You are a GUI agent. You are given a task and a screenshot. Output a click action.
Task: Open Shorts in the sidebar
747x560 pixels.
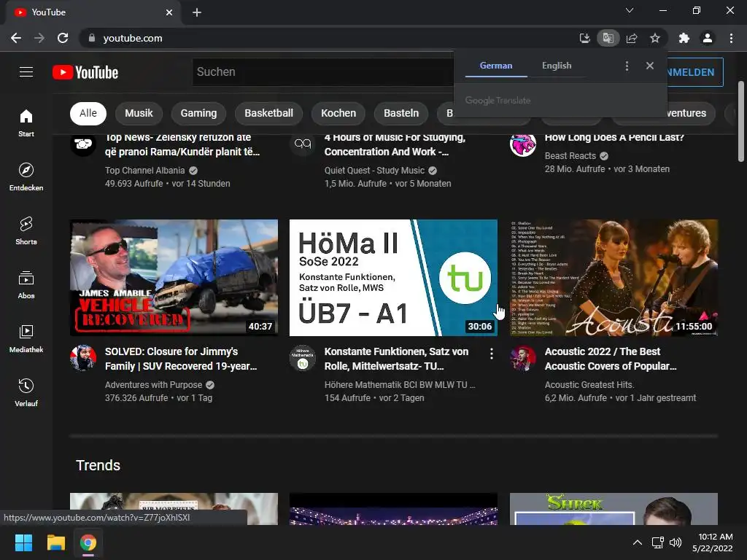pyautogui.click(x=26, y=230)
